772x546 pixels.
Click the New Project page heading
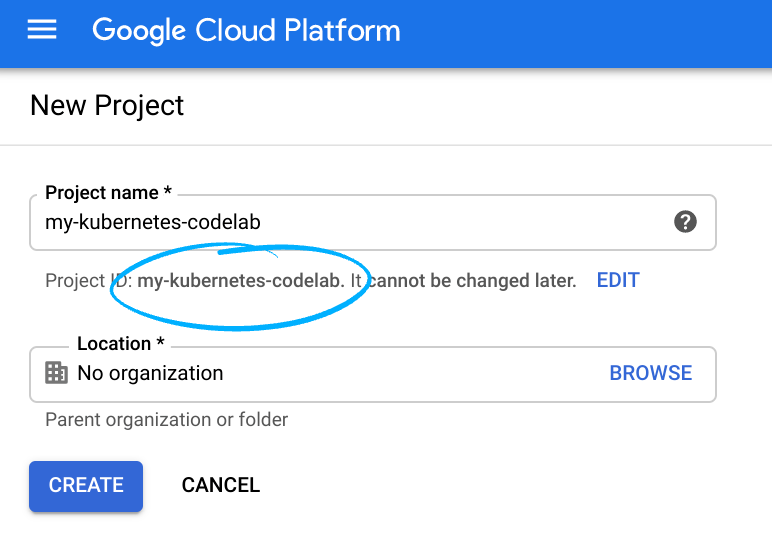[107, 105]
